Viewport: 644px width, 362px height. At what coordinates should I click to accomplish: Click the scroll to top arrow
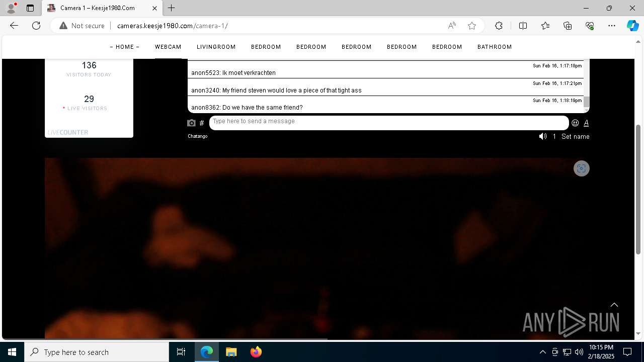(x=614, y=305)
